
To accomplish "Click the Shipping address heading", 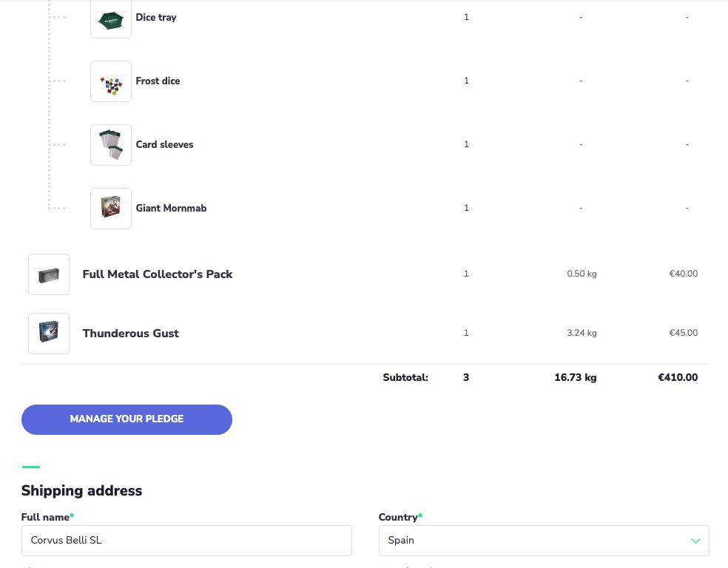I will 81,490.
